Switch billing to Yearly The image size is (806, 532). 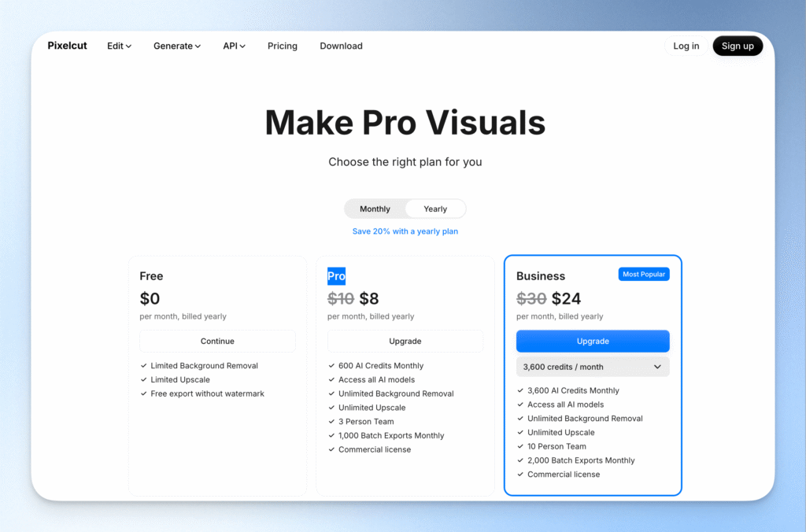point(435,209)
